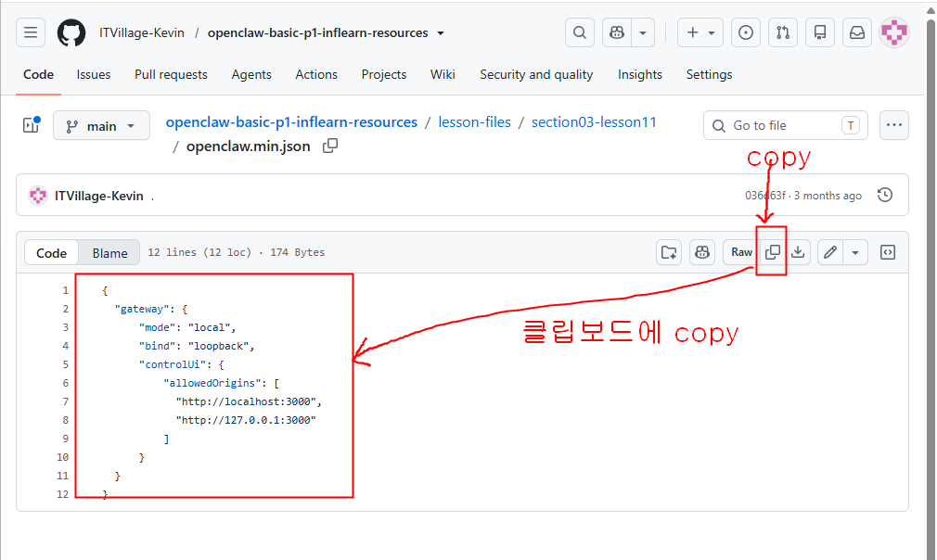
Task: Open more edit options dropdown arrow
Action: pyautogui.click(x=855, y=252)
